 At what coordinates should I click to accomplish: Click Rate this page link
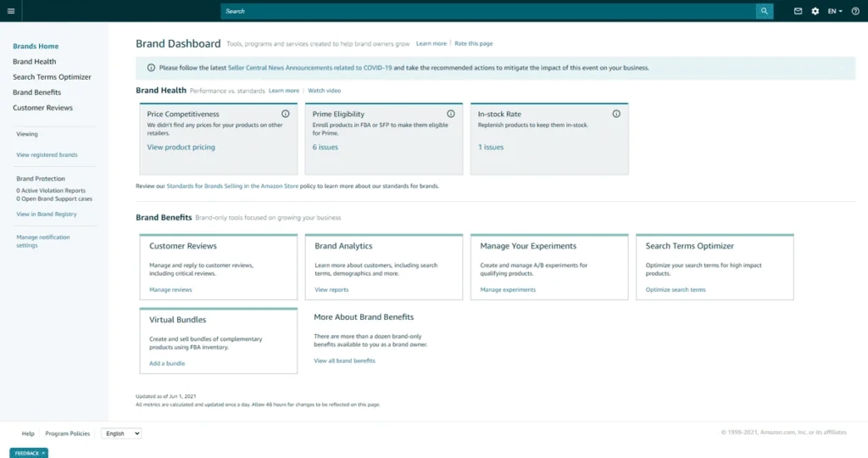[x=473, y=43]
